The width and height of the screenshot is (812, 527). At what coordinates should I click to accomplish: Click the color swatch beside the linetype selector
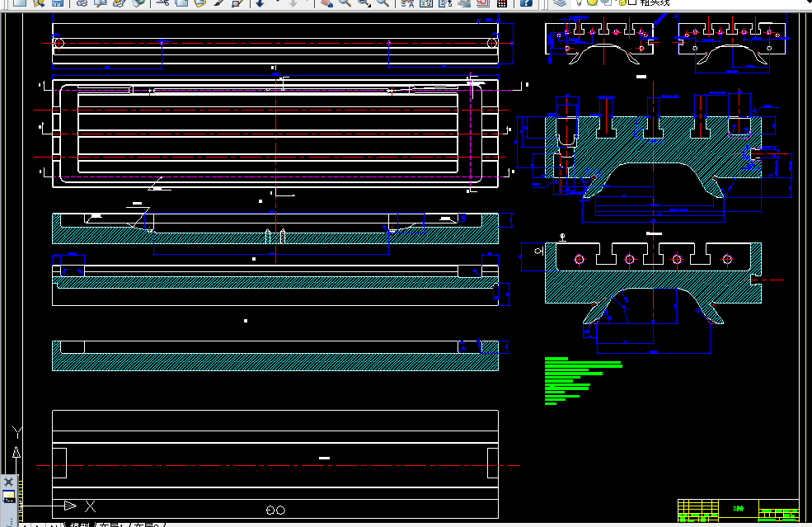(633, 4)
